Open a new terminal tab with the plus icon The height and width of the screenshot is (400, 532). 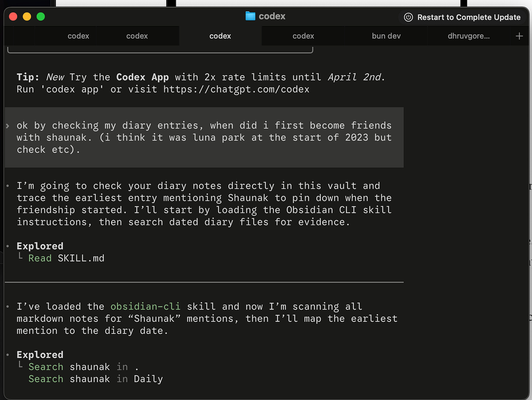519,36
